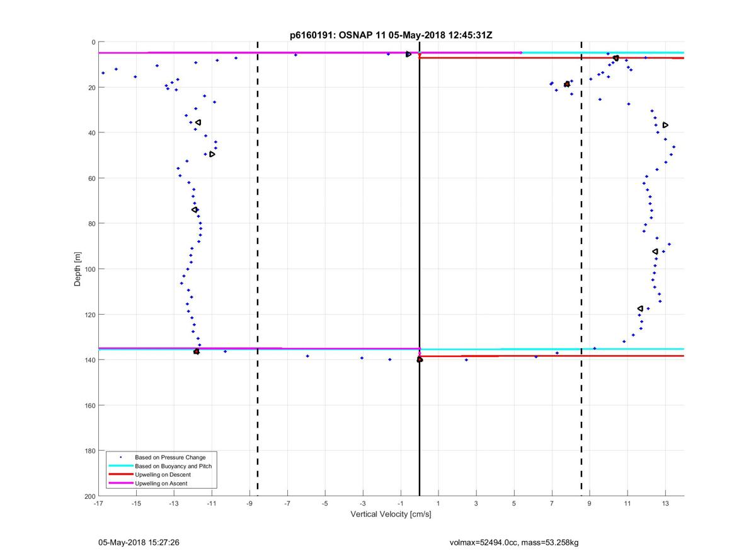Screen dimensions: 756x558
Task: Click legend entry 'Based on Buoyancy and Pitch'
Action: point(173,466)
